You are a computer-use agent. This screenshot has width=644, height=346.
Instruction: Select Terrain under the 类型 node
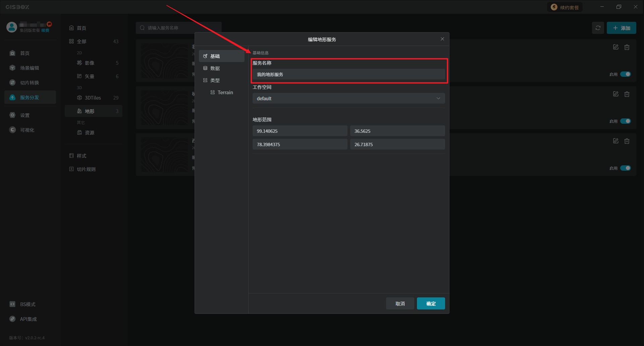point(225,93)
